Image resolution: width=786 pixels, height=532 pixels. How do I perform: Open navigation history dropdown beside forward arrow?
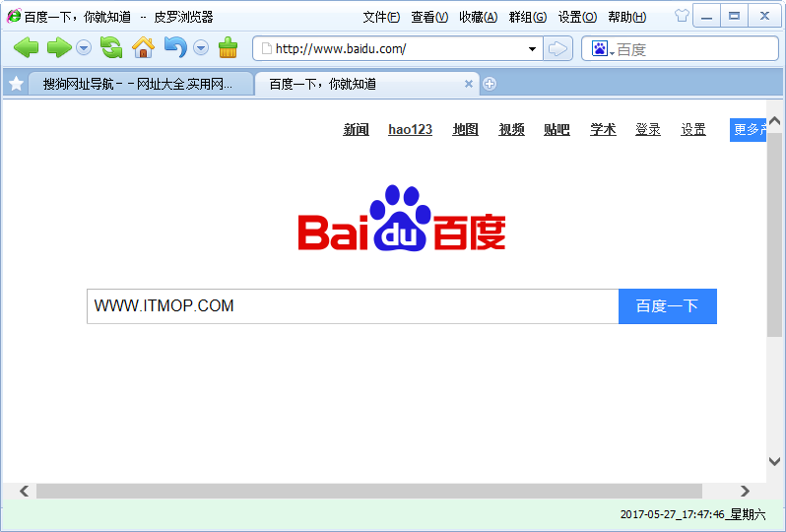pyautogui.click(x=84, y=48)
